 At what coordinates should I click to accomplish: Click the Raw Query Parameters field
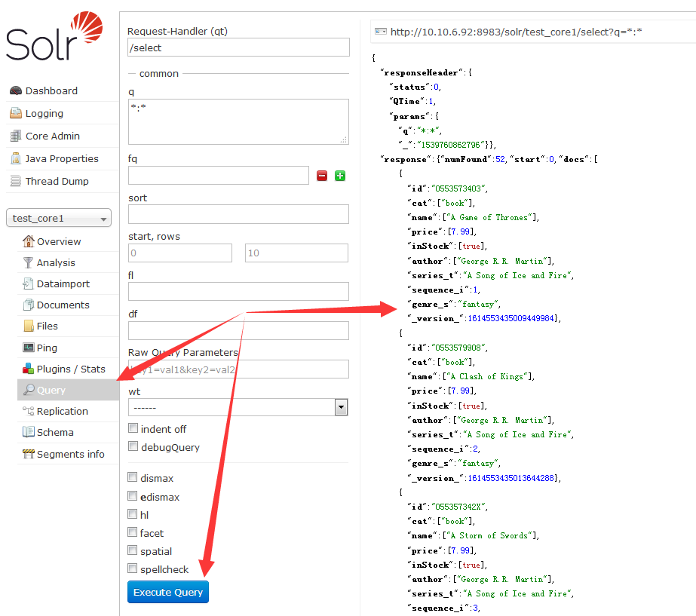238,369
